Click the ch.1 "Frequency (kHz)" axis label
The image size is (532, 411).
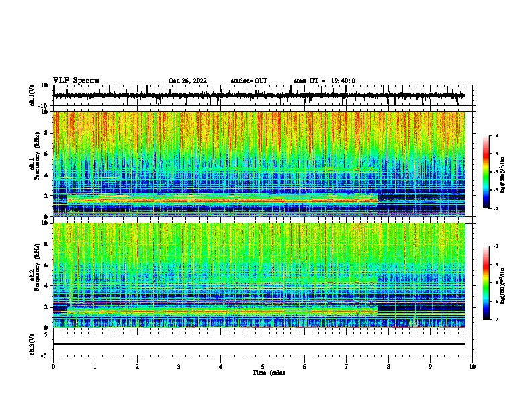tap(38, 156)
